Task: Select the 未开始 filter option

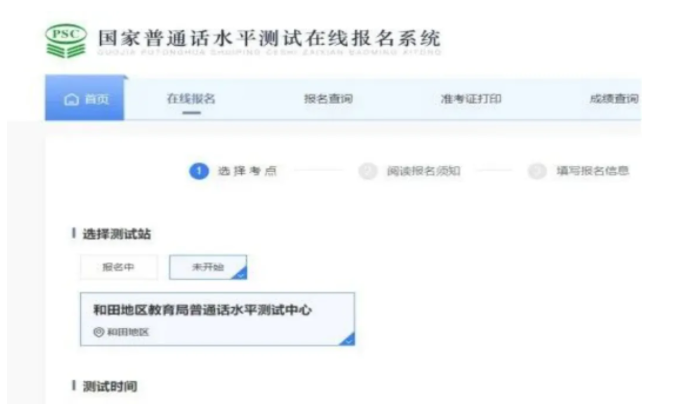Action: pos(208,267)
